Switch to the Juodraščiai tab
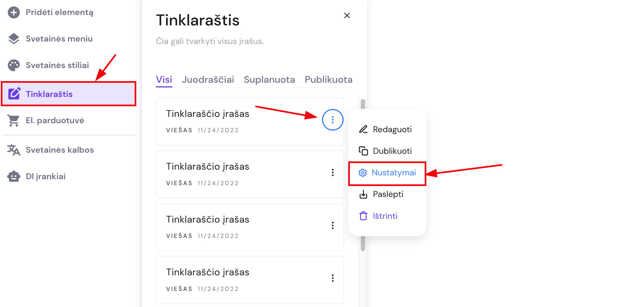 click(x=208, y=79)
